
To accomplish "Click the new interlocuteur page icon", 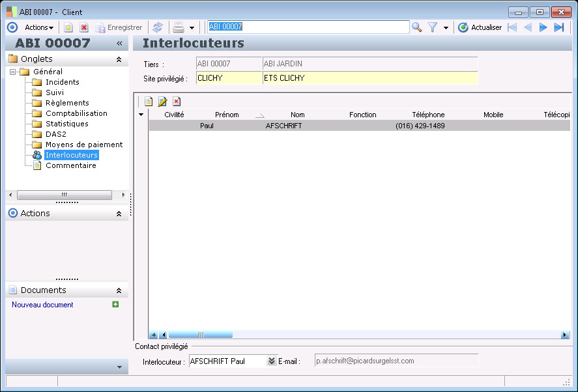I will click(x=148, y=102).
